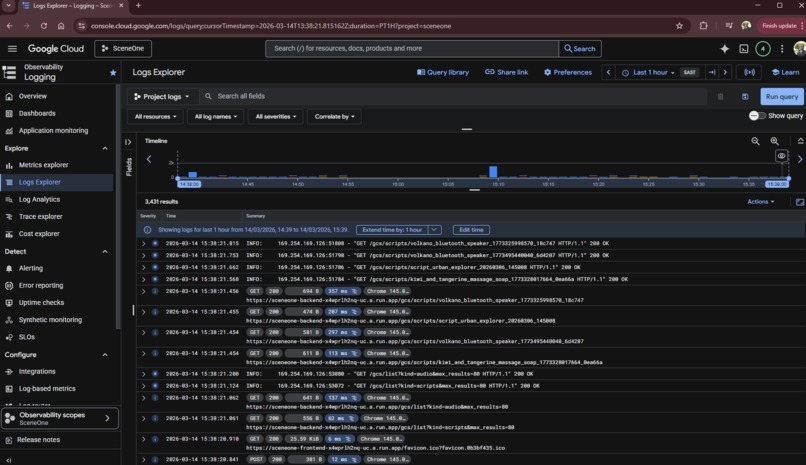
Task: Open Preferences settings
Action: pyautogui.click(x=567, y=72)
